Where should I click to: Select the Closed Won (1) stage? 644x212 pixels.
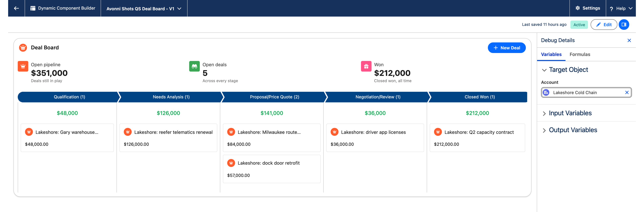[x=479, y=97]
